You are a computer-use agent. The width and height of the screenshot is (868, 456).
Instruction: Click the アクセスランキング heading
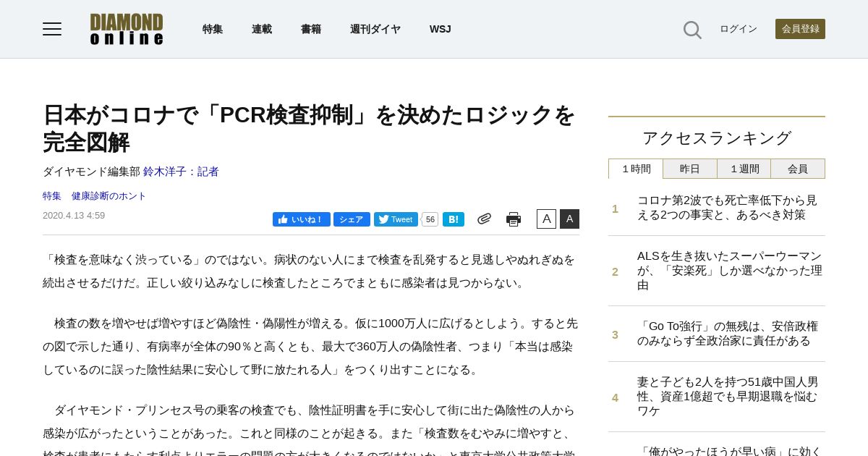click(x=717, y=138)
